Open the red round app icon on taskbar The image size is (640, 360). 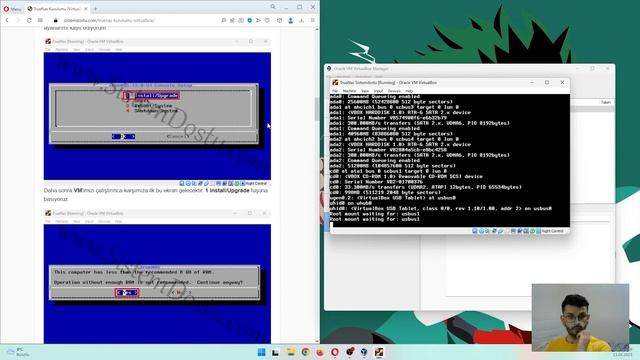[x=320, y=352]
